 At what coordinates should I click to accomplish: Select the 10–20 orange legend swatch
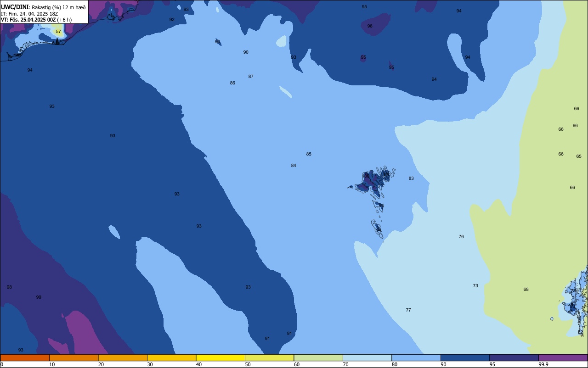[73, 357]
